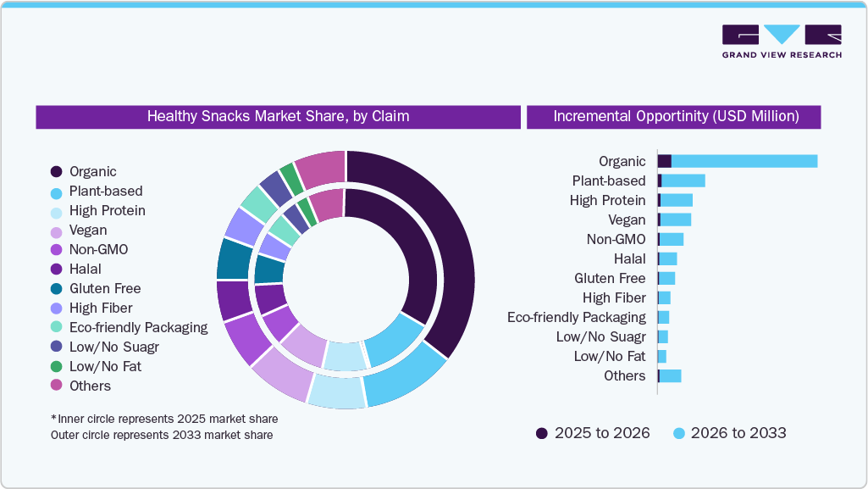
Task: Select 'Others' text in donut legend
Action: [x=91, y=386]
